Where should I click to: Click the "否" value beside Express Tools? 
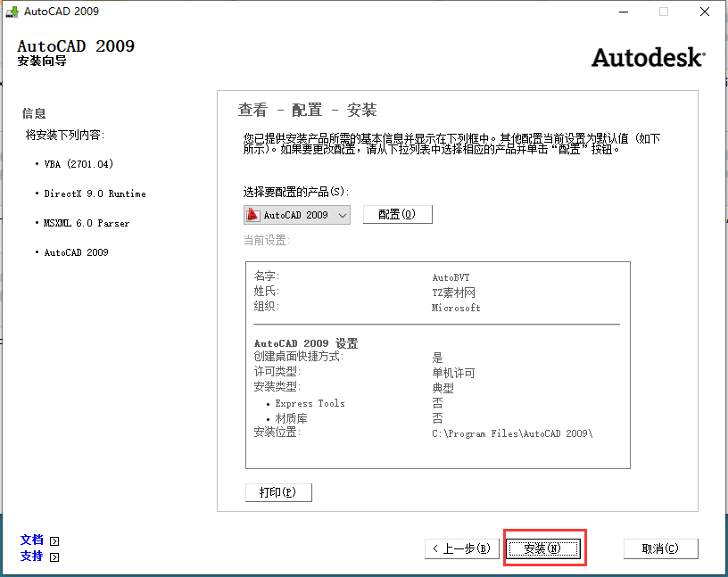click(x=437, y=403)
